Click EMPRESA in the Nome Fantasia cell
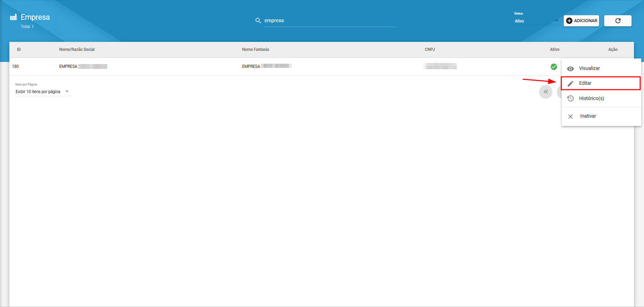Screen dimensions: 644x307 point(251,66)
